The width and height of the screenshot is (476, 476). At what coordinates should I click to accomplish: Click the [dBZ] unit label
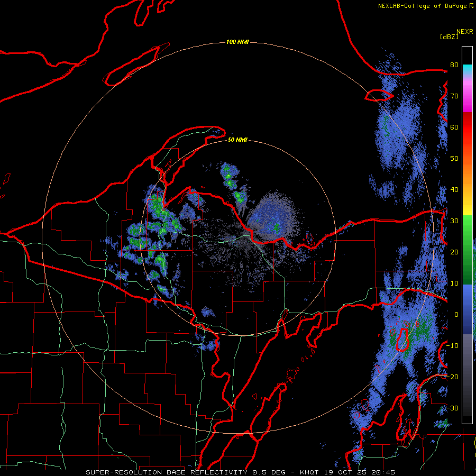pyautogui.click(x=449, y=37)
